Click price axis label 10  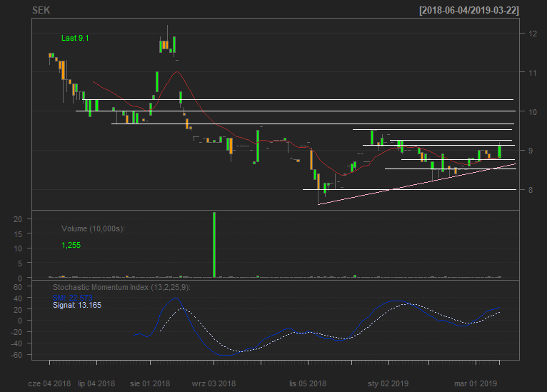533,112
